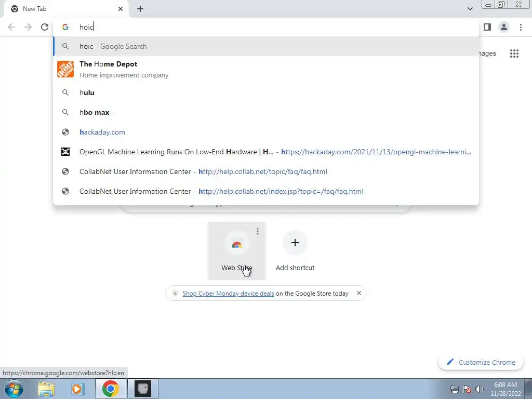Select the 'hulu' search suggestion
Viewport: 532px width, 399px height.
(266, 92)
